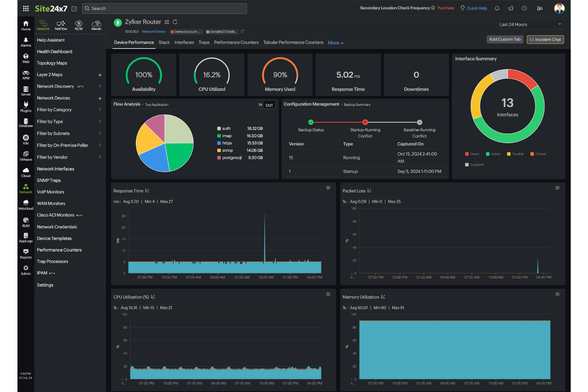Image resolution: width=588 pixels, height=392 pixels.
Task: Click the Zia assistant icon
Action: 540,8
